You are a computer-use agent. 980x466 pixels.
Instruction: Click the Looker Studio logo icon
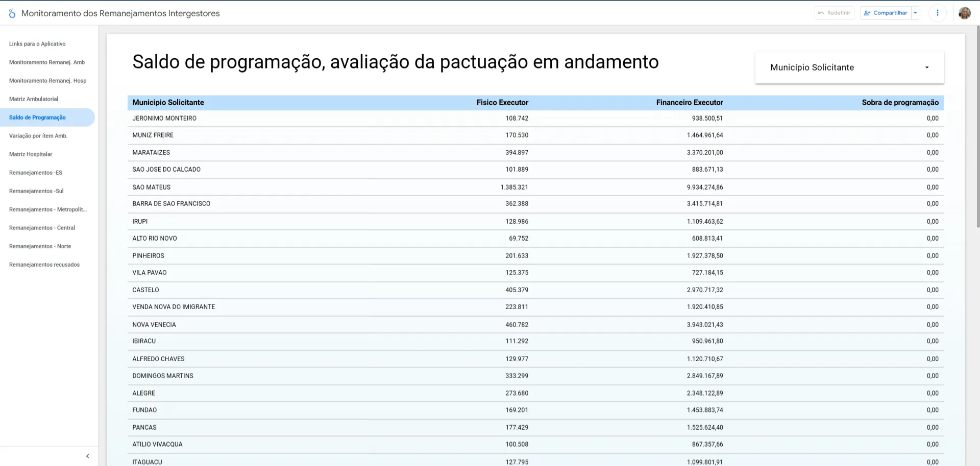[x=12, y=13]
